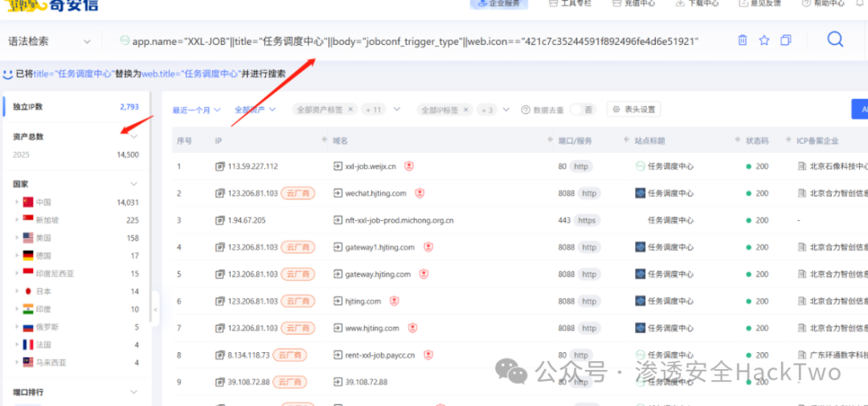
Task: Collapse the 国家 section chevron
Action: click(133, 183)
